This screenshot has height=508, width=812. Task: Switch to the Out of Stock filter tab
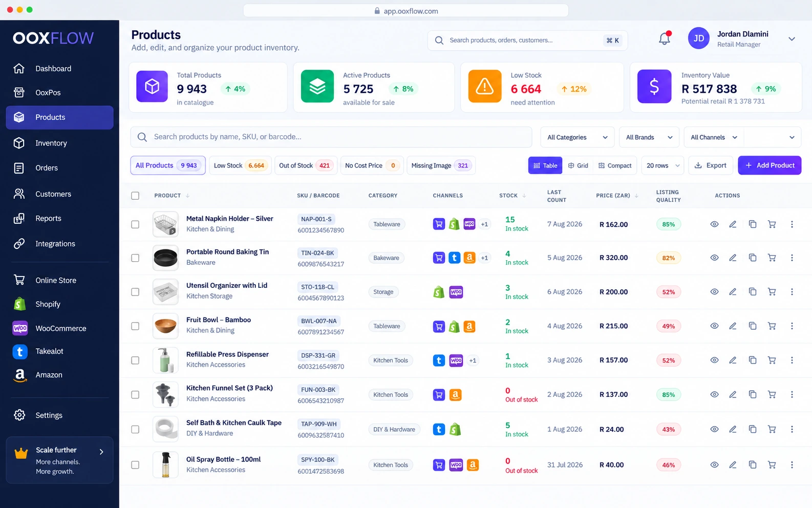(x=306, y=165)
